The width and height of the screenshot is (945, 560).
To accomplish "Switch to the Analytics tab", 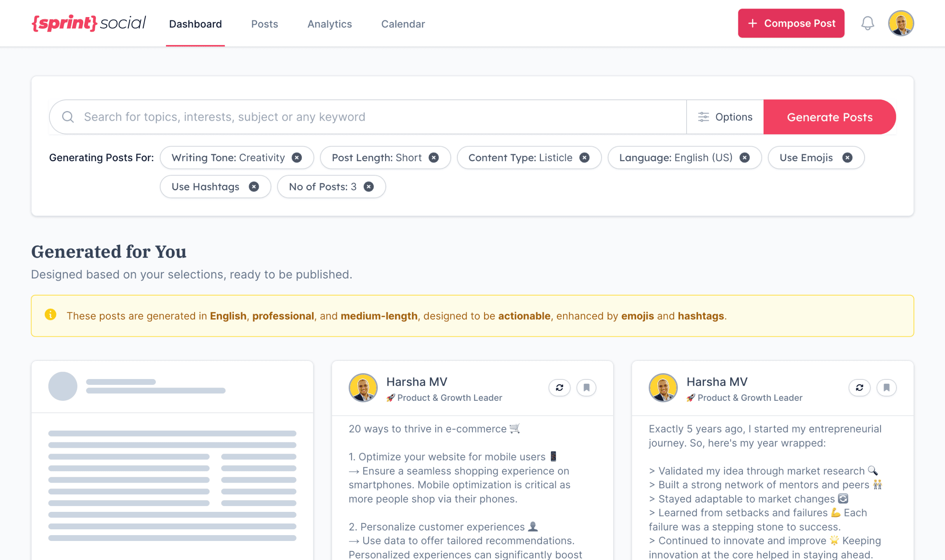I will click(x=330, y=24).
